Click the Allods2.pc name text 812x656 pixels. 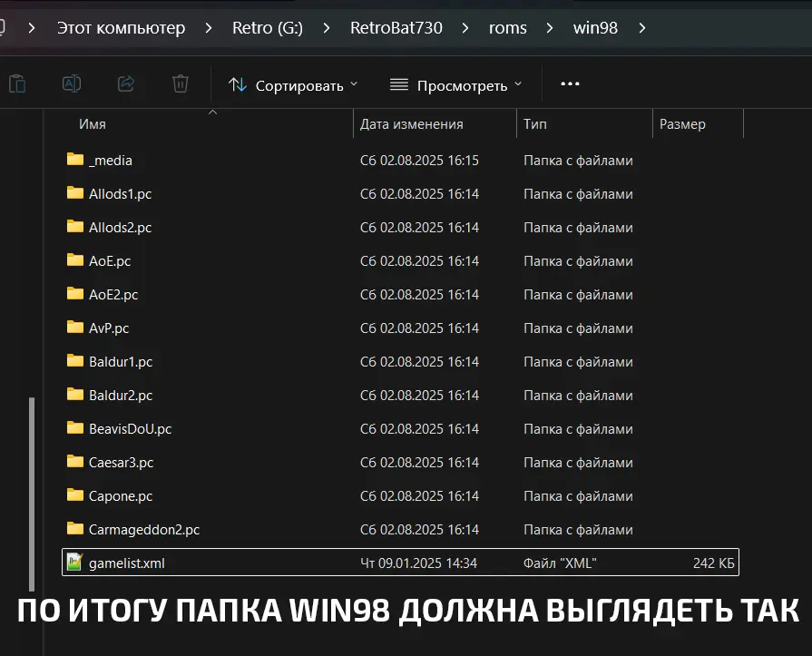click(x=120, y=228)
